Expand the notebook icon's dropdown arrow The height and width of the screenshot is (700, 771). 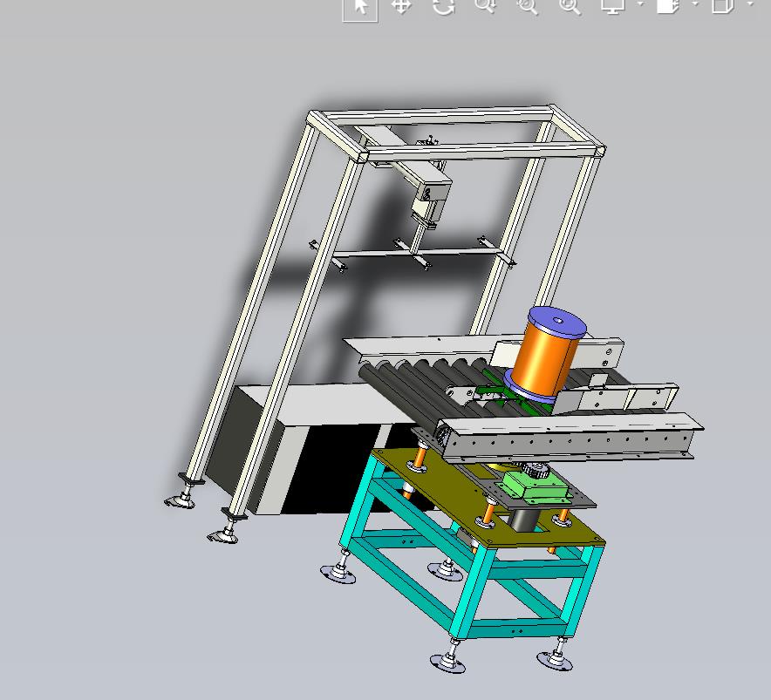tap(695, 4)
